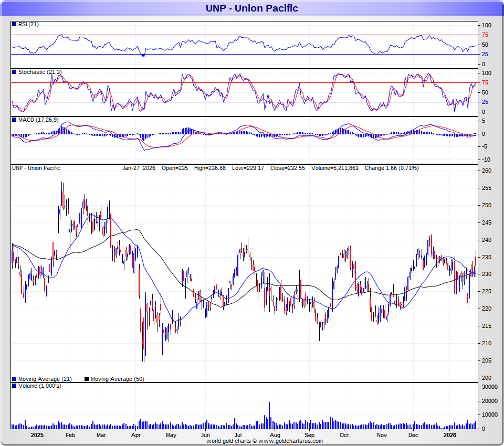Click the Apr label on the time axis
The image size is (504, 446).
135,435
